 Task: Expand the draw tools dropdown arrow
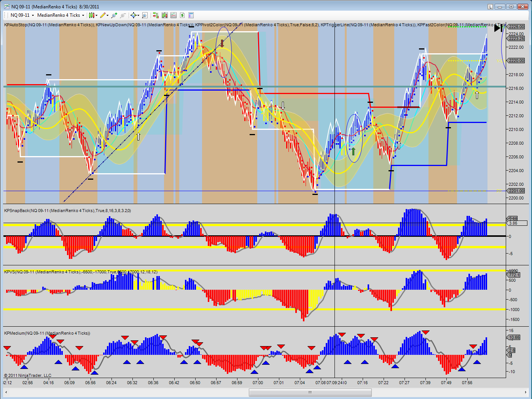coord(108,15)
